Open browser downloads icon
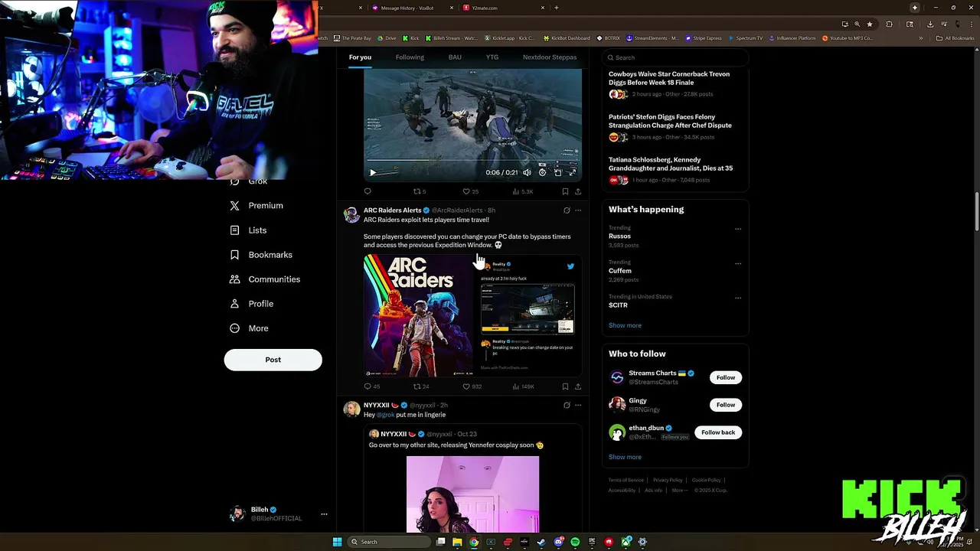 [x=930, y=24]
